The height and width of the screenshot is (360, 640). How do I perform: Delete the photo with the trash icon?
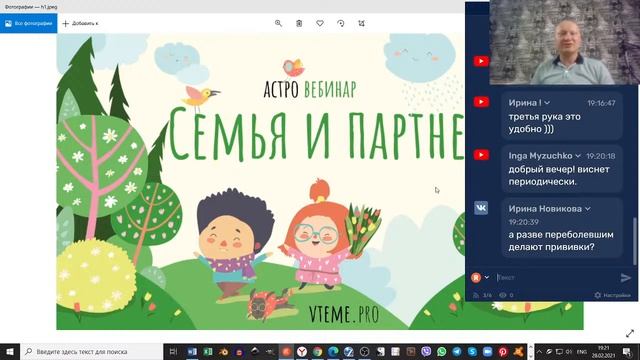299,23
